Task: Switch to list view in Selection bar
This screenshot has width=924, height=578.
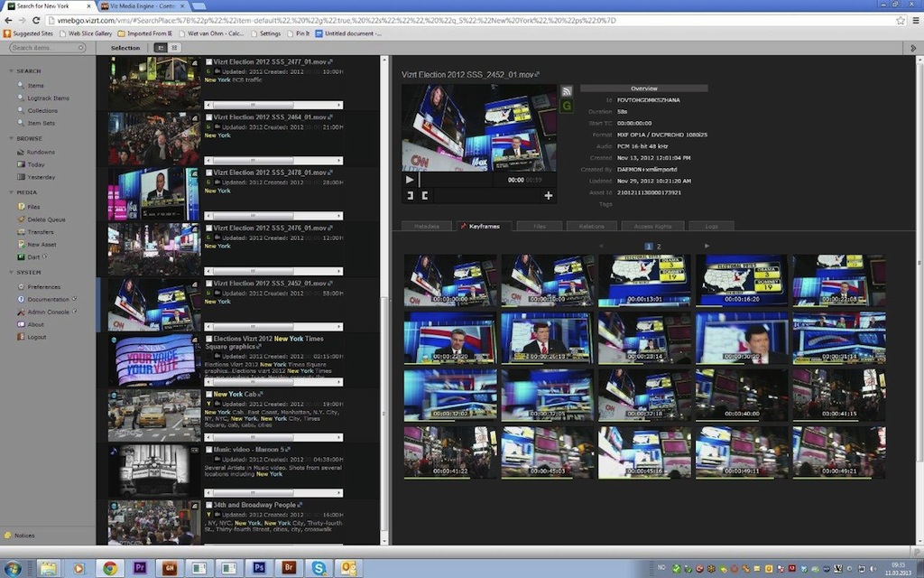Action: [161, 47]
